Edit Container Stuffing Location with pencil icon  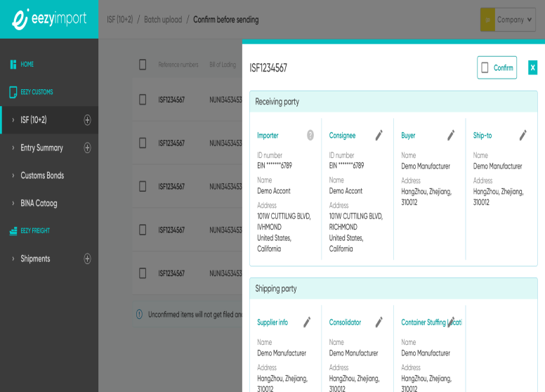click(x=451, y=322)
